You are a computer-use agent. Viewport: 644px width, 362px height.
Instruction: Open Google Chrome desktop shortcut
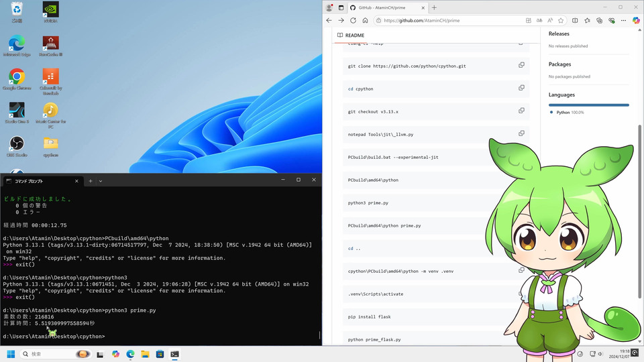tap(17, 79)
